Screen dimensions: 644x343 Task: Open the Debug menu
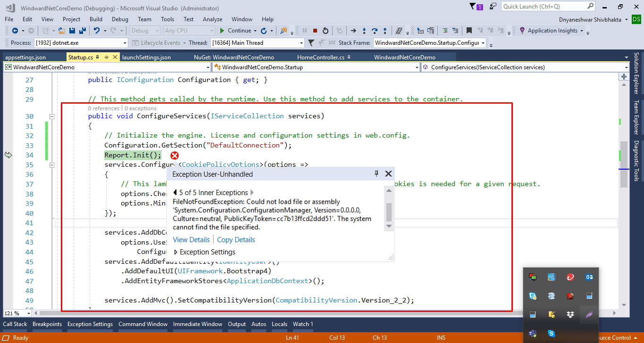[119, 19]
